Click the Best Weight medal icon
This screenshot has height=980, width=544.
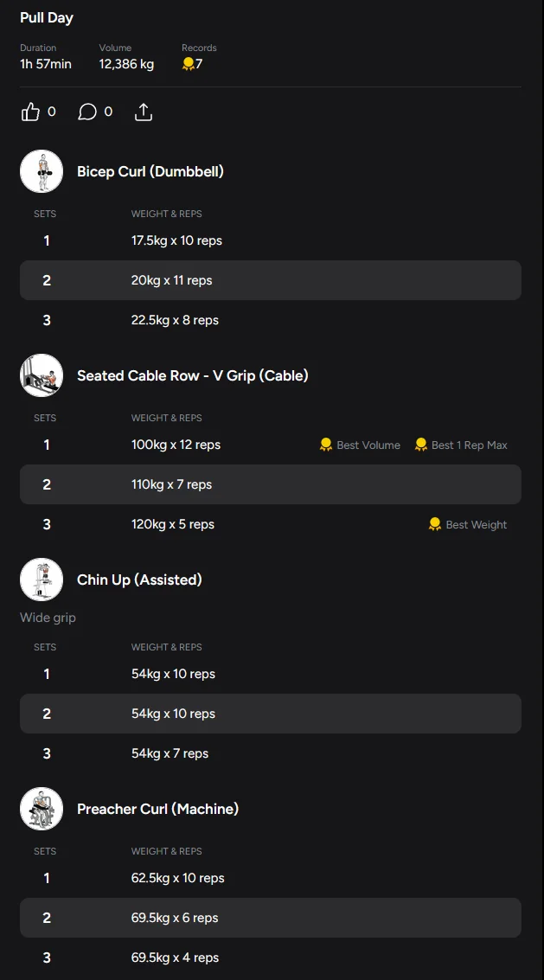[x=435, y=524]
